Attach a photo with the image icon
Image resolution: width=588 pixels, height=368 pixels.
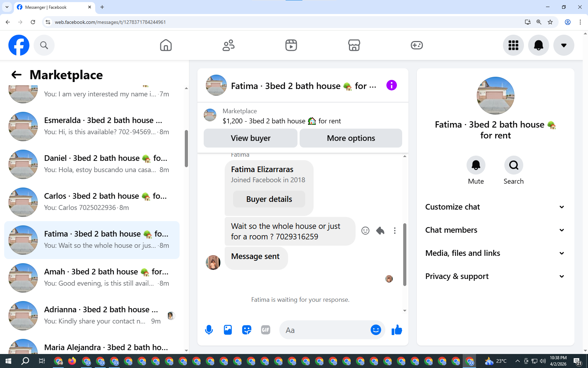(x=228, y=330)
